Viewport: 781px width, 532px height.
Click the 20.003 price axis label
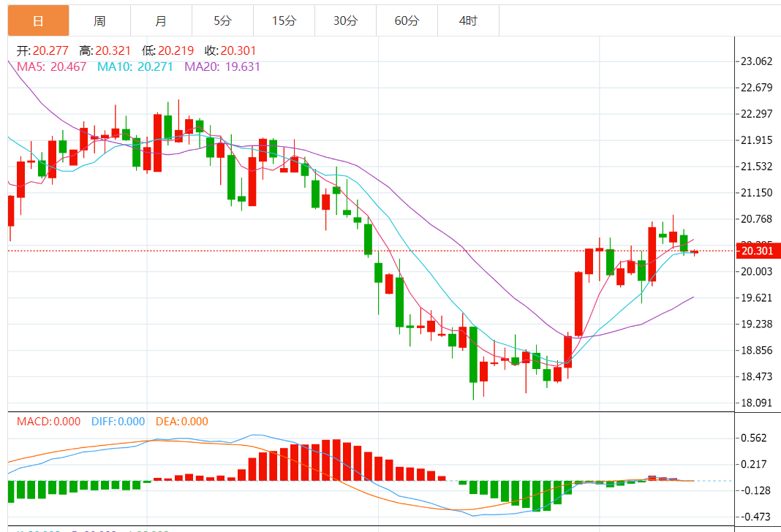coord(757,271)
